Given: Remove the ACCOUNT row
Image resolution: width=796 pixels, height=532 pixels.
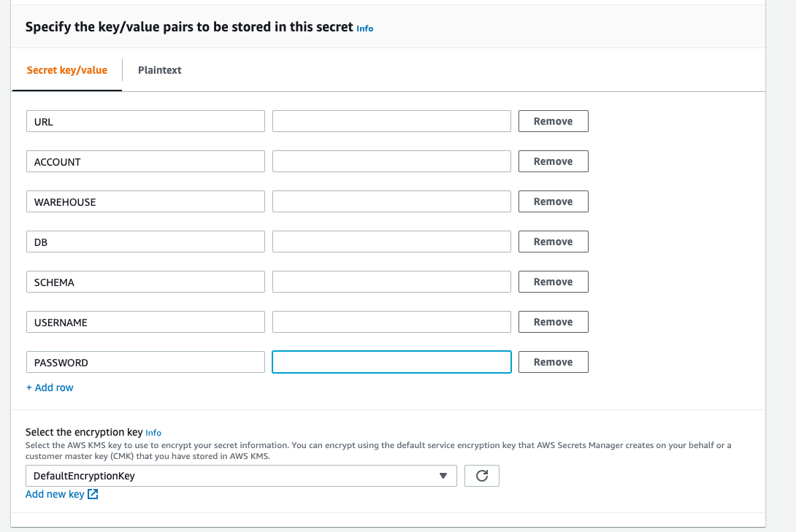Looking at the screenshot, I should tap(553, 161).
